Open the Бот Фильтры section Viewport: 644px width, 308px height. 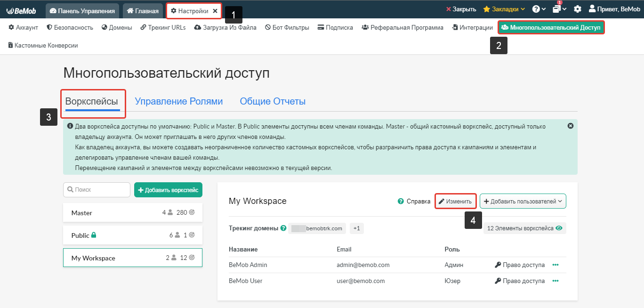point(287,27)
